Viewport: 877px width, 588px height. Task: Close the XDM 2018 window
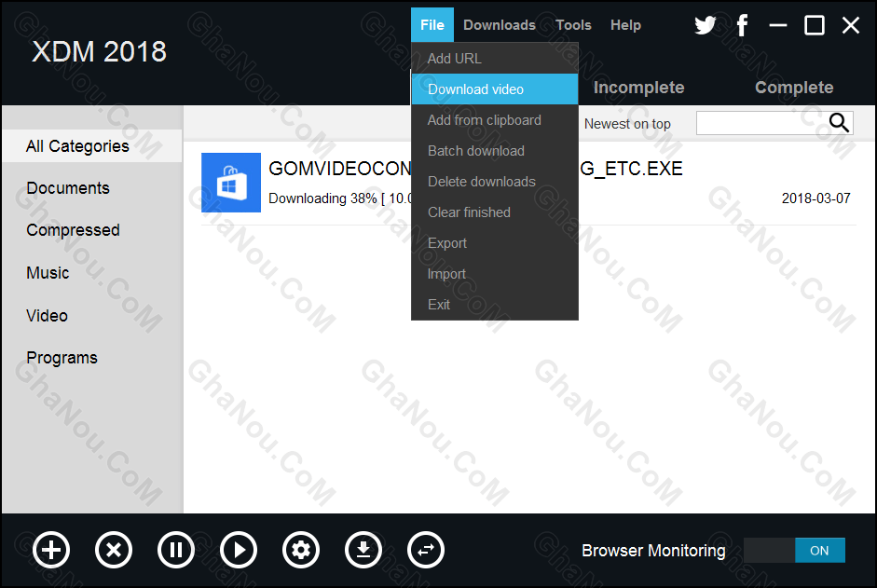point(851,25)
